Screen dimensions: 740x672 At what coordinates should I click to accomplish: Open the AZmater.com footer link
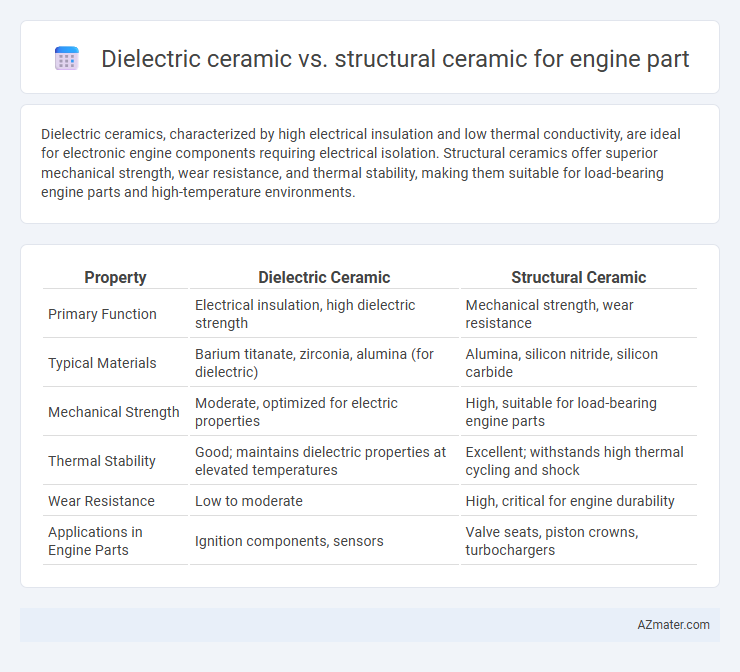click(673, 625)
